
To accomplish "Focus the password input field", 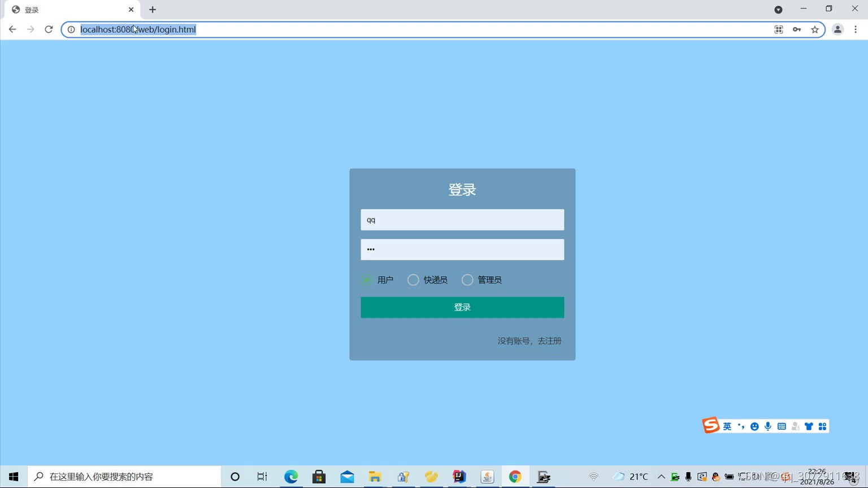I will (x=462, y=249).
